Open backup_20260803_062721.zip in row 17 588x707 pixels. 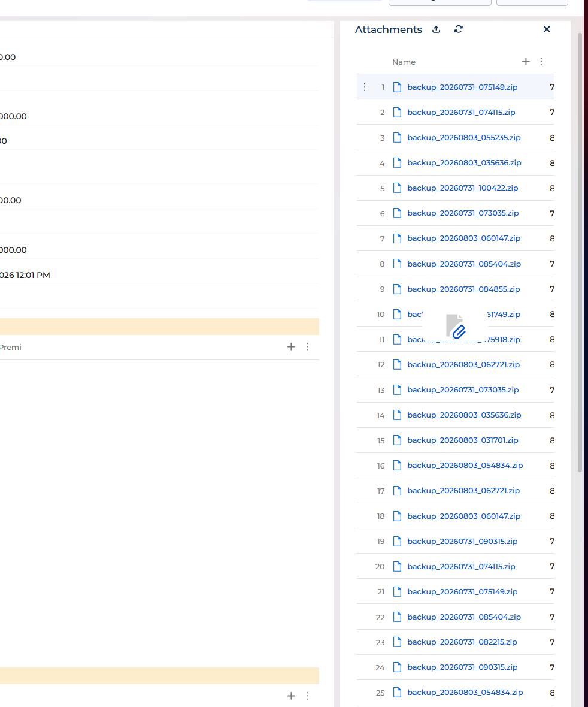(x=463, y=491)
